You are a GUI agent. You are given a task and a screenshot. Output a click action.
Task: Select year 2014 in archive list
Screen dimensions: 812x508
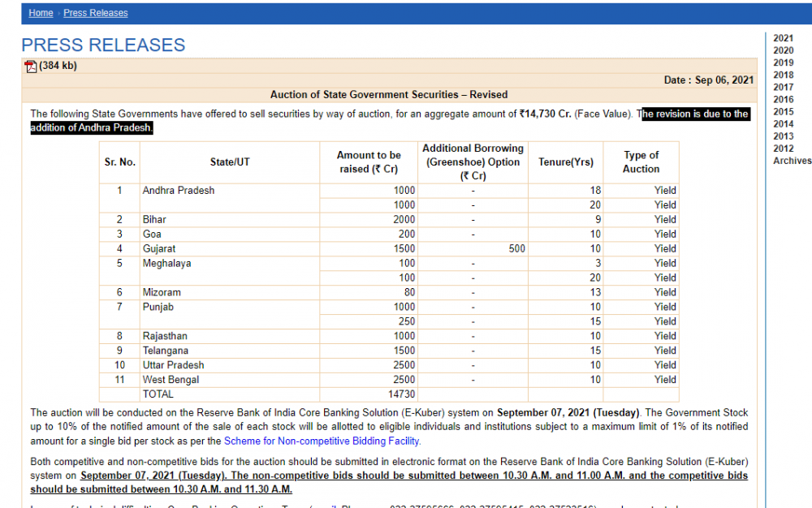tap(783, 124)
